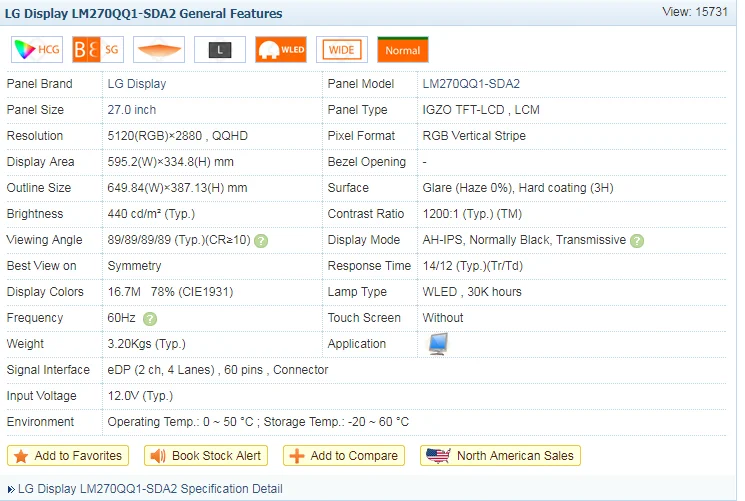745x501 pixels.
Task: Click the 440 cd/m² (Typ.) brightness value
Action: tap(151, 214)
